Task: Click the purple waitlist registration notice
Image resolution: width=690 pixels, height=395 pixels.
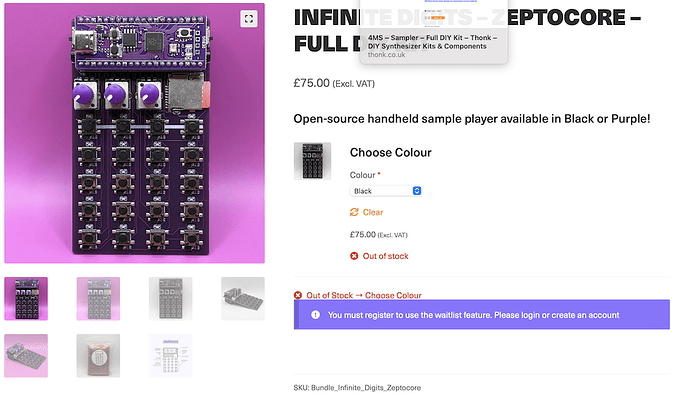Action: point(482,315)
